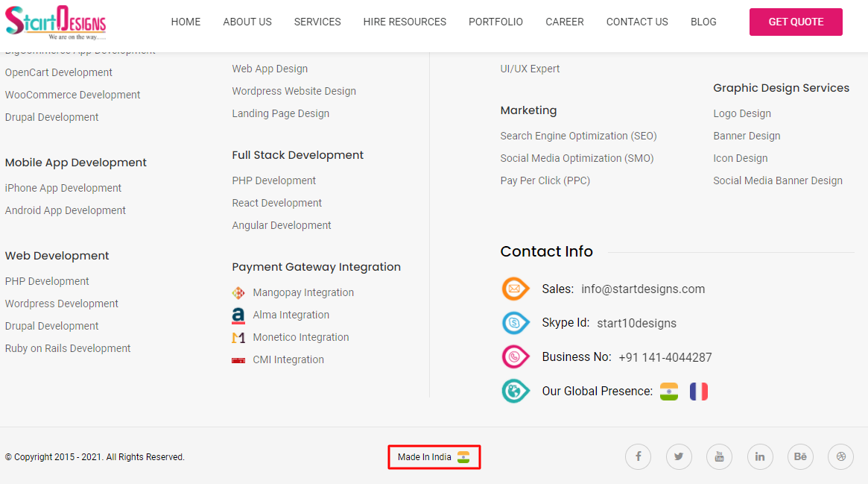Click the info@startdesigns.com email link
Viewport: 868px width, 484px height.
642,289
